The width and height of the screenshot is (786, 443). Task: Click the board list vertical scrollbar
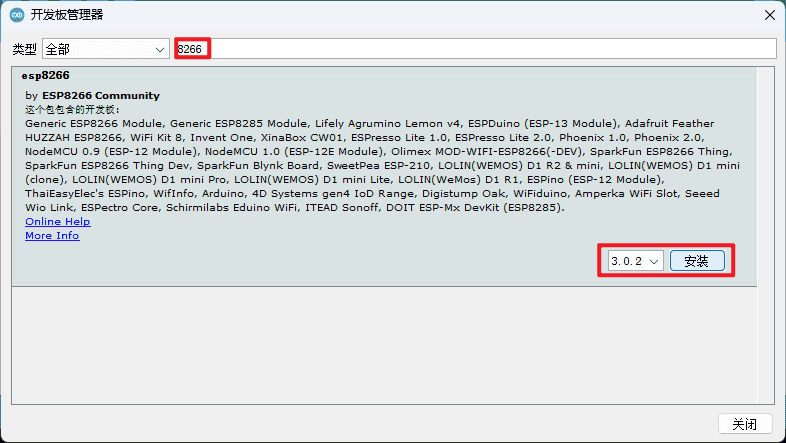click(766, 236)
